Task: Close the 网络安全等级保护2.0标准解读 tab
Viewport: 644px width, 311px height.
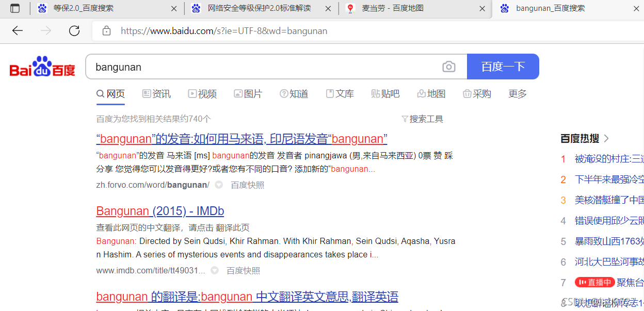Action: (328, 9)
